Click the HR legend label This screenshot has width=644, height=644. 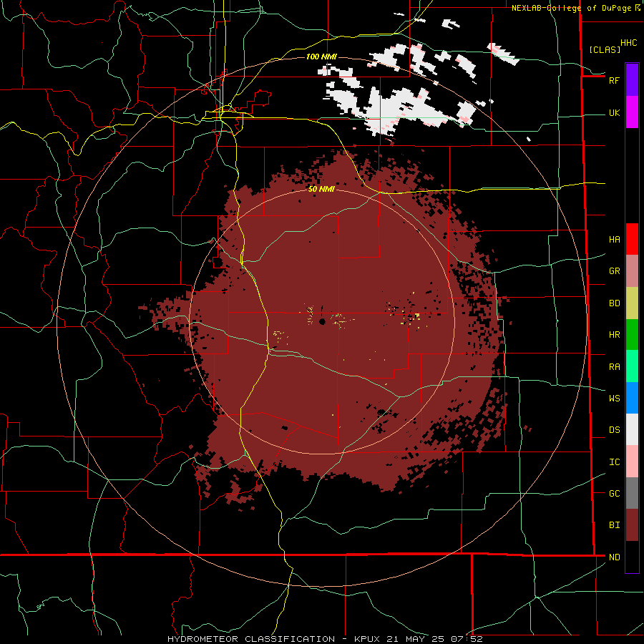(x=614, y=335)
